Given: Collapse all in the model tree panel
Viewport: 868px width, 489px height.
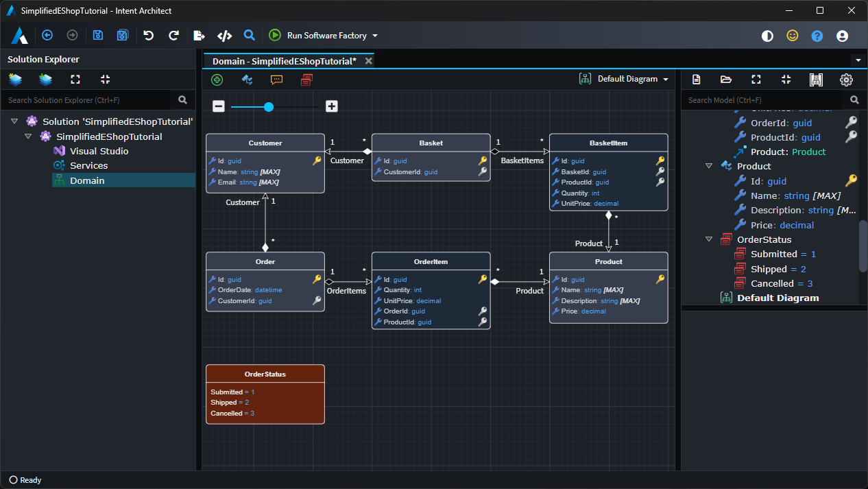Looking at the screenshot, I should (x=786, y=80).
